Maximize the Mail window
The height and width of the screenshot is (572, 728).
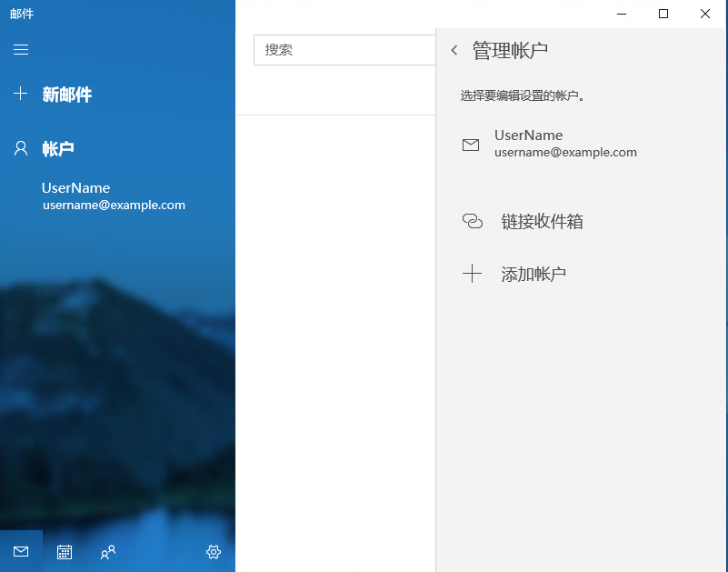click(663, 14)
